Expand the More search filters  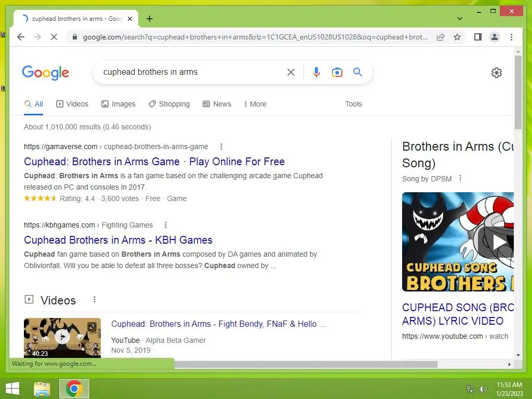point(255,104)
